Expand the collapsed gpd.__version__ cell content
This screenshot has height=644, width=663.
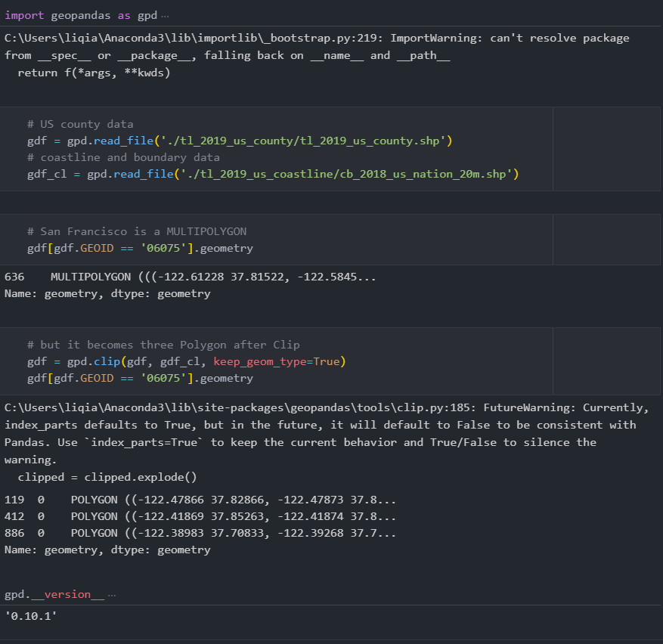tap(111, 594)
